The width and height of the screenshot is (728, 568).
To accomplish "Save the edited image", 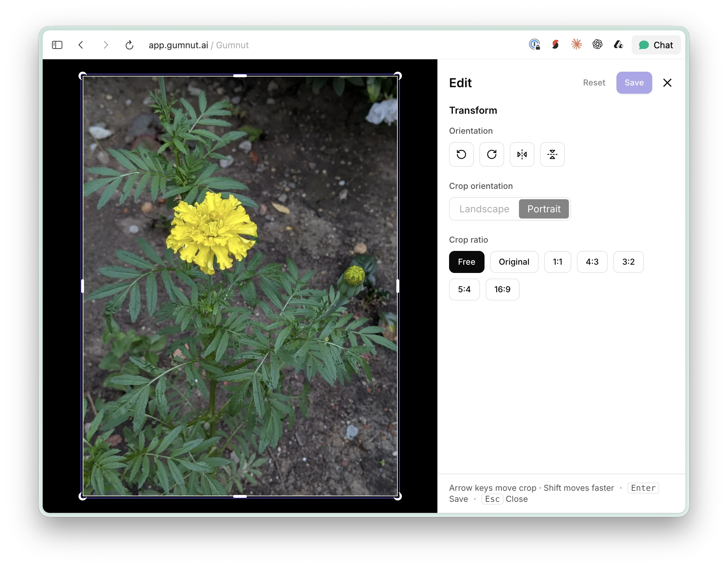I will [x=634, y=83].
